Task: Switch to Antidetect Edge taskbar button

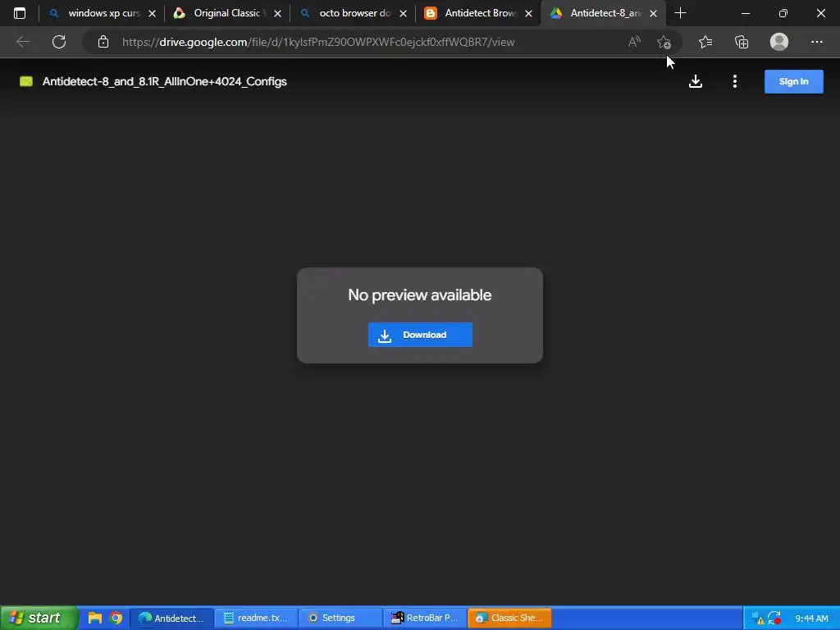Action: (172, 619)
